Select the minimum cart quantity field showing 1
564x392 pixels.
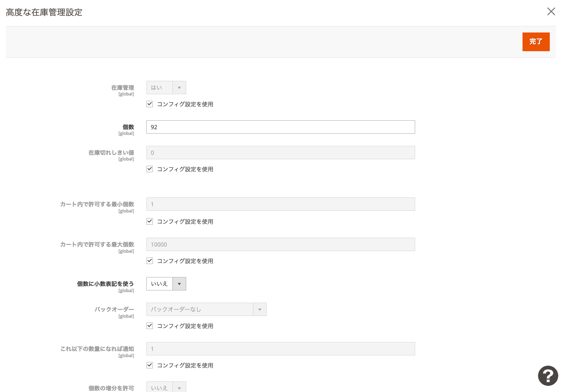281,204
